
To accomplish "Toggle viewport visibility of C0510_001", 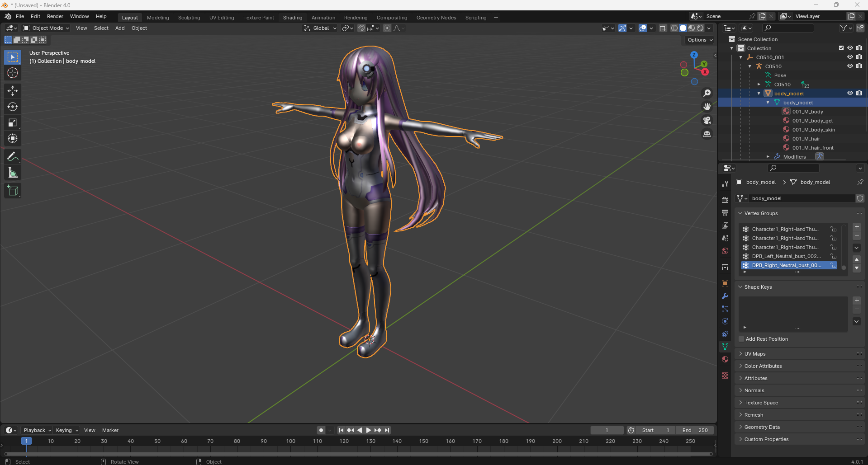I will tap(850, 57).
